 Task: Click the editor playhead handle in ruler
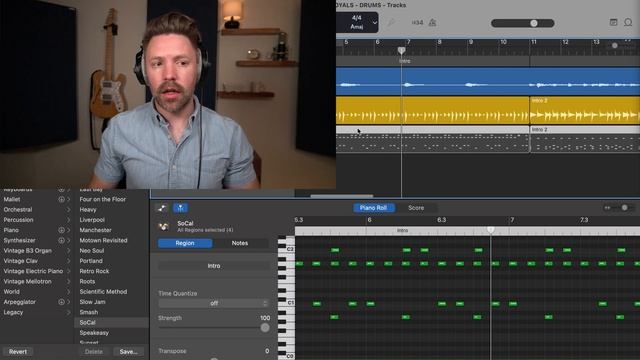(x=491, y=230)
